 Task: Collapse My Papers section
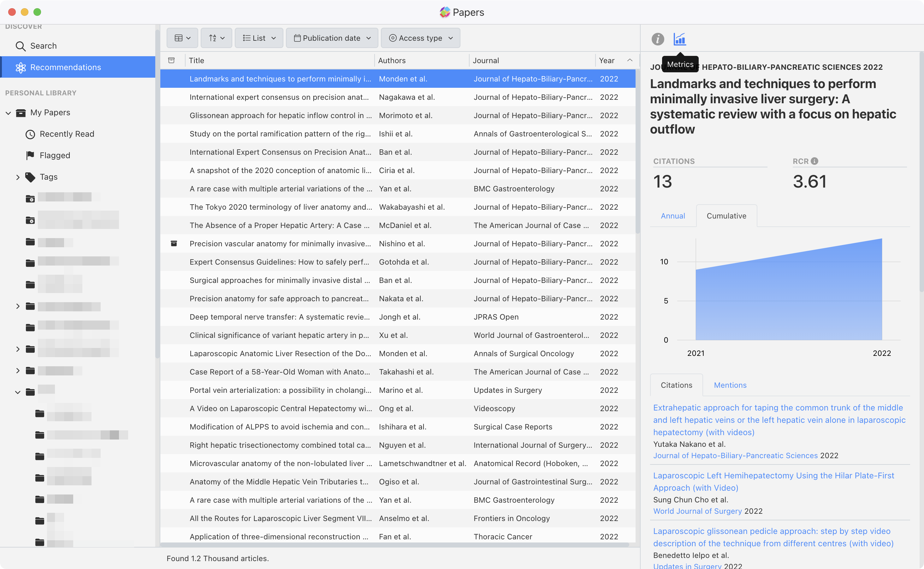[x=8, y=113]
